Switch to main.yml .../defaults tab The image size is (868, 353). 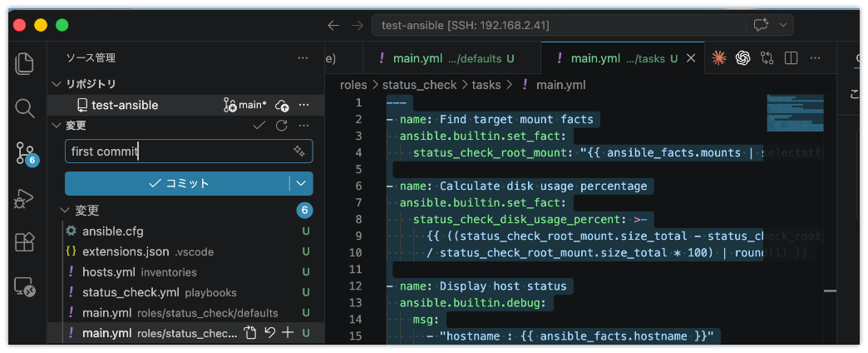[452, 58]
